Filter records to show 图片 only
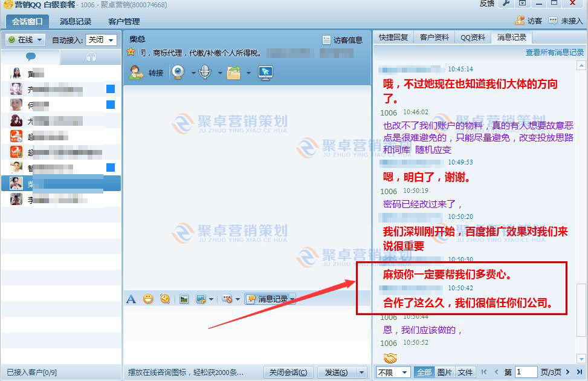The width and height of the screenshot is (588, 381). pyautogui.click(x=444, y=372)
